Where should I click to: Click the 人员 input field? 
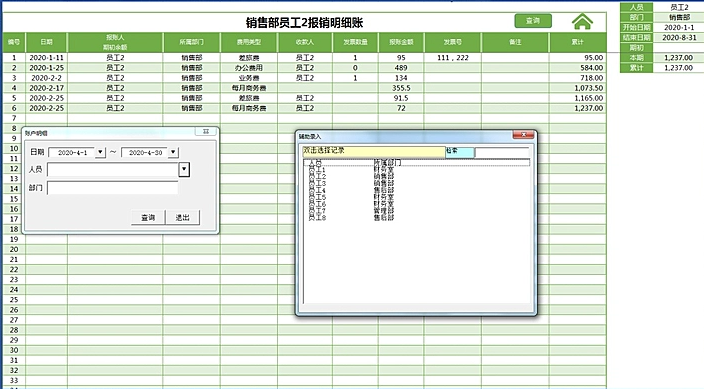click(x=113, y=169)
